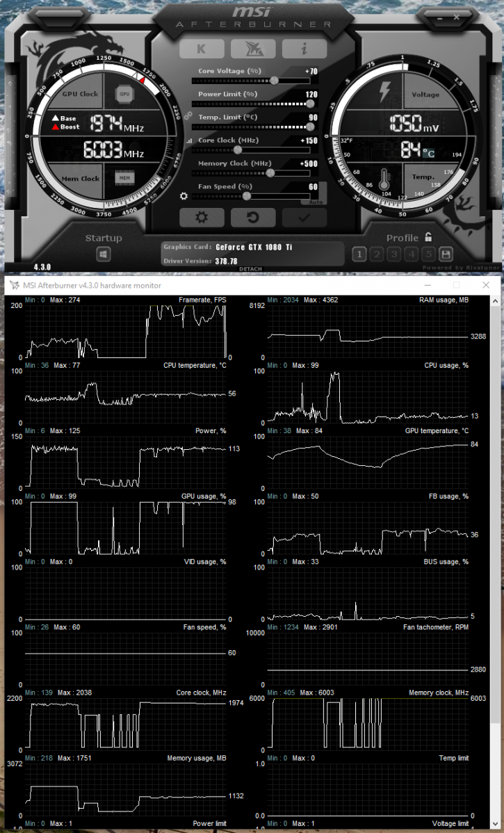Open Afterburner settings gear
This screenshot has width=504, height=833.
[201, 217]
